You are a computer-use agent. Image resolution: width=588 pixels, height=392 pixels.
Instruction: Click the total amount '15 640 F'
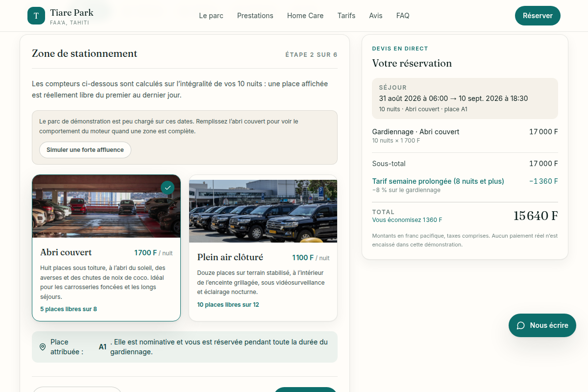coord(536,216)
